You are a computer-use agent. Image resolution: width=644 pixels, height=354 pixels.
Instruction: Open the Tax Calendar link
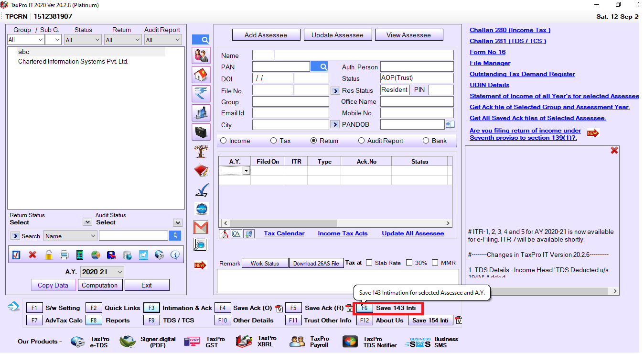click(284, 233)
